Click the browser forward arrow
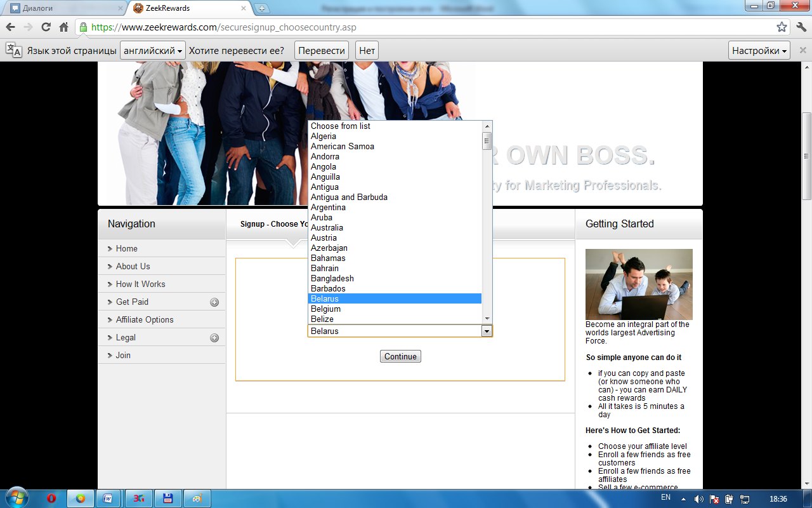This screenshot has height=508, width=812. 28,27
